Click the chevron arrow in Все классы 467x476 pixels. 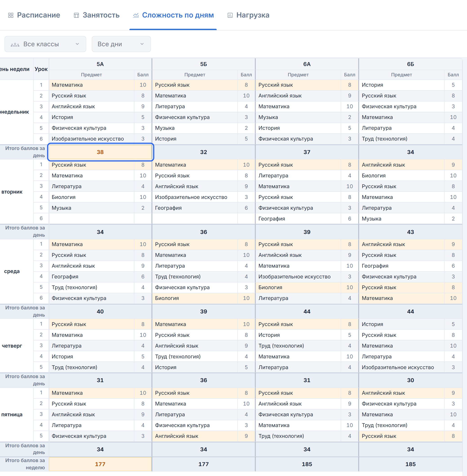pos(77,44)
